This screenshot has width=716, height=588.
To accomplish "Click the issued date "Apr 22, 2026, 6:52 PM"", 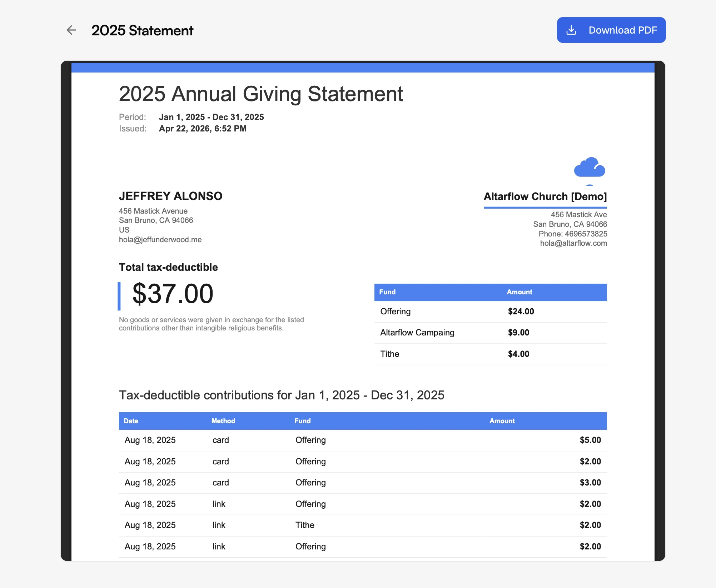I will [x=203, y=129].
